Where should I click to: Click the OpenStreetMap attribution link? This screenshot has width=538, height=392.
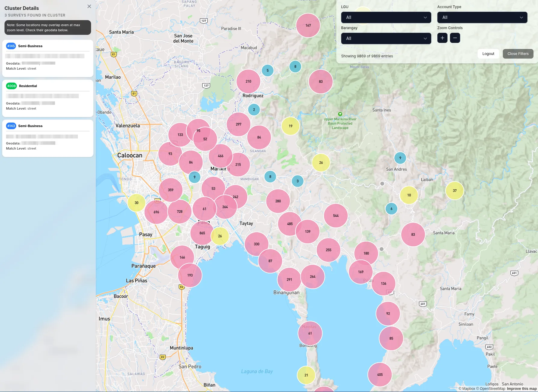(x=491, y=389)
